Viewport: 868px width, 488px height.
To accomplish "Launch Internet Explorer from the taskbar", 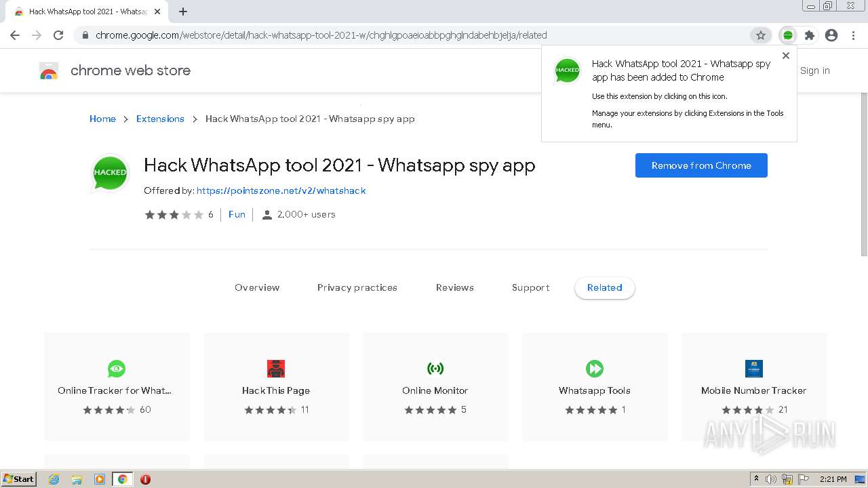I will 54,479.
